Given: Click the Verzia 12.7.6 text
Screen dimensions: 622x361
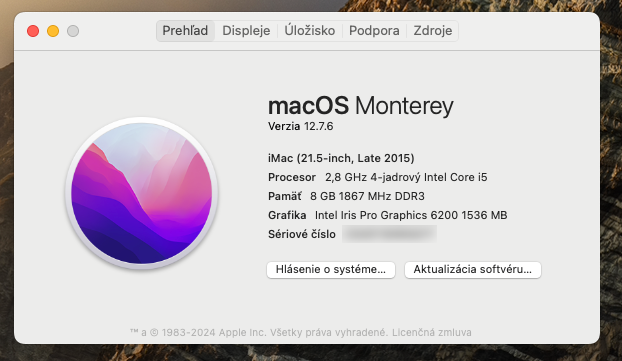Looking at the screenshot, I should point(300,127).
